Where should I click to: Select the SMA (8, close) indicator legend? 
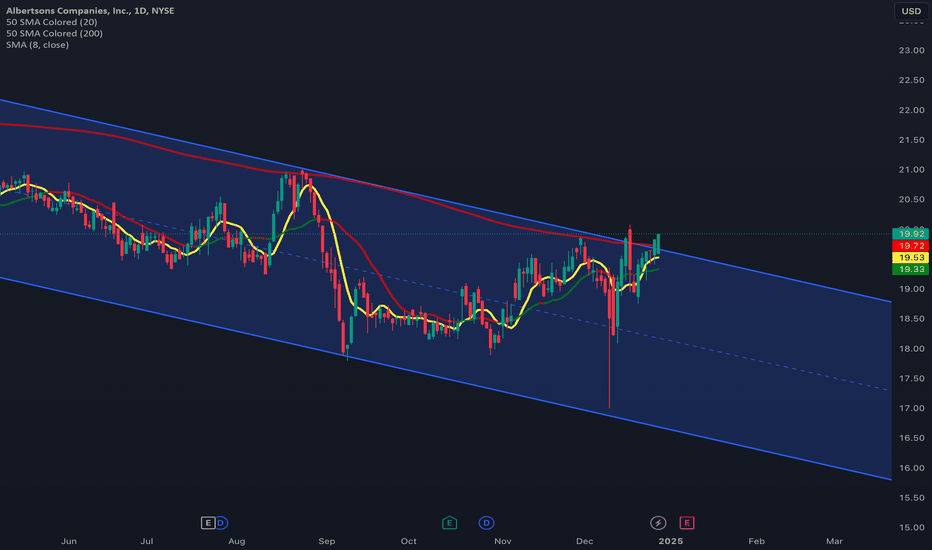[x=37, y=45]
